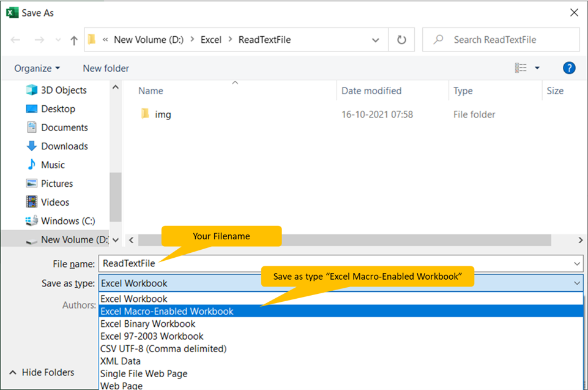Choose Excel Binary Workbook type
Viewport: 588px width, 390px height.
341,323
